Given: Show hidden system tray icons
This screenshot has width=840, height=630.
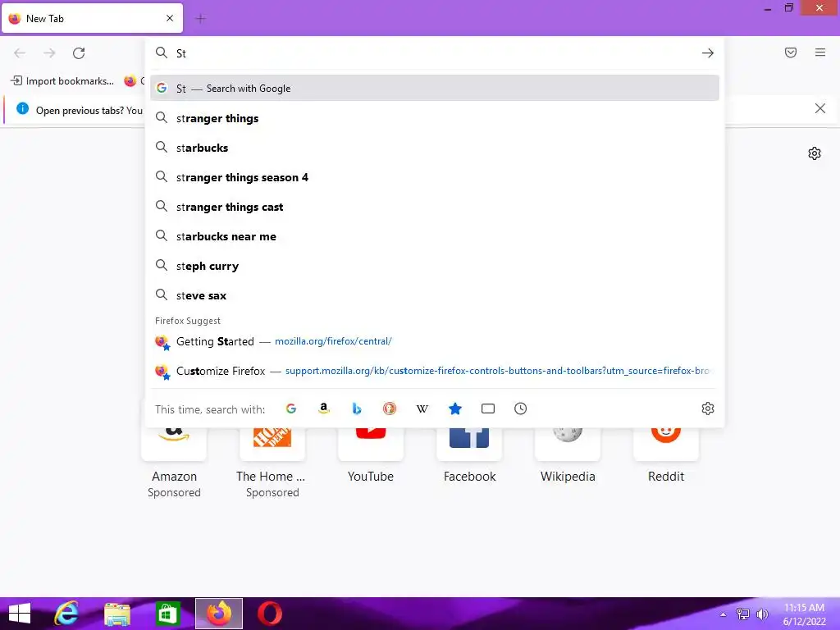Looking at the screenshot, I should tap(724, 614).
